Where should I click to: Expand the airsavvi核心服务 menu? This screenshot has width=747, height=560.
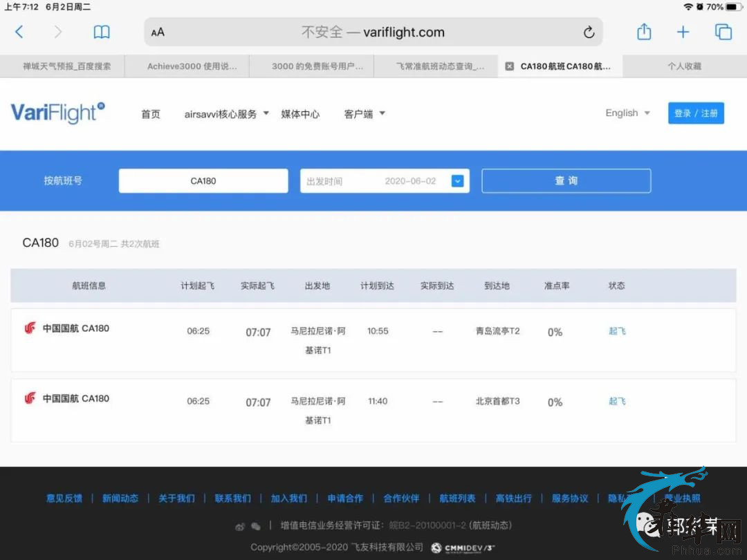[x=226, y=114]
